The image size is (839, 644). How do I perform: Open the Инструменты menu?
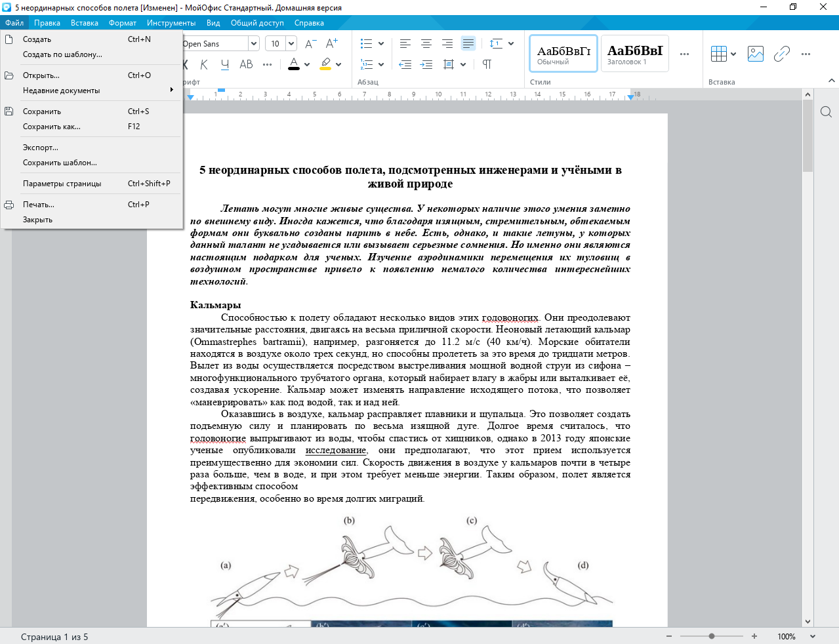tap(171, 23)
